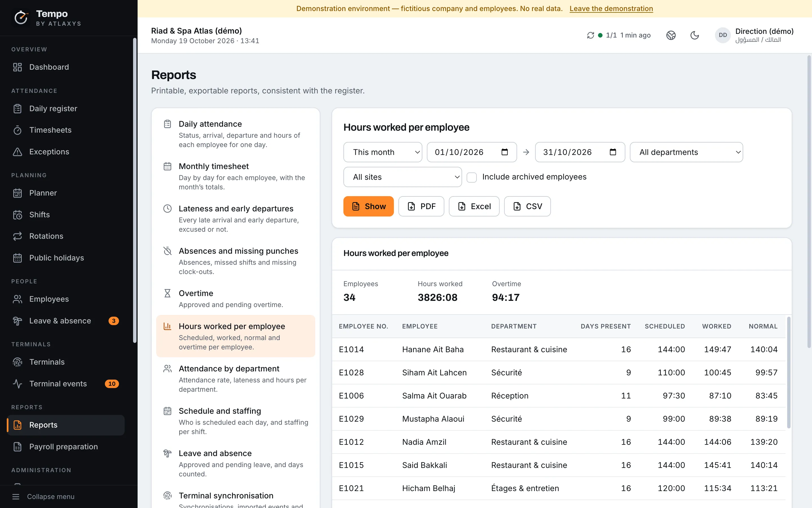Click the Terminal events badge 10
Image resolution: width=812 pixels, height=508 pixels.
[x=112, y=384]
